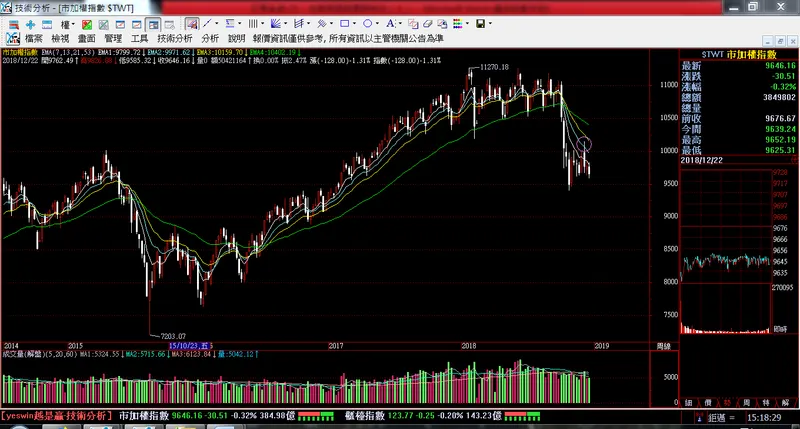Click the 11270.18 high price label

coord(494,67)
